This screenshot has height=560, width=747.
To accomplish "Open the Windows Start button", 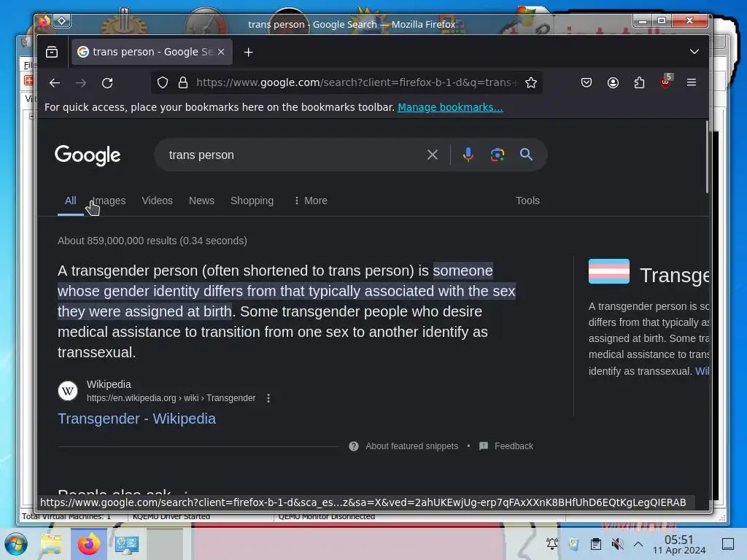I will click(16, 544).
